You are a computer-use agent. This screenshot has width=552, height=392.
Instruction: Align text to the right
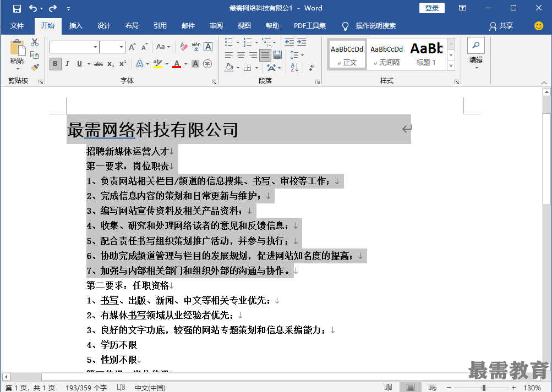pos(253,55)
